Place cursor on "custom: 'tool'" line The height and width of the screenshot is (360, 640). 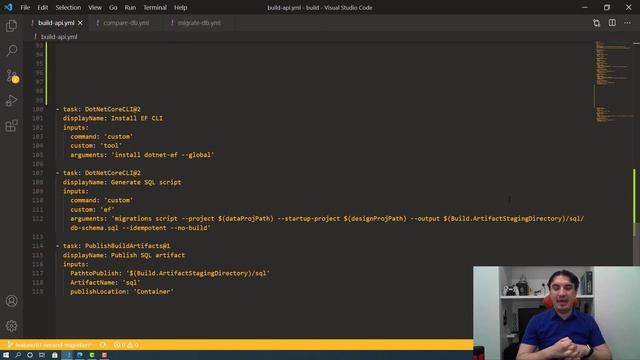click(x=96, y=146)
